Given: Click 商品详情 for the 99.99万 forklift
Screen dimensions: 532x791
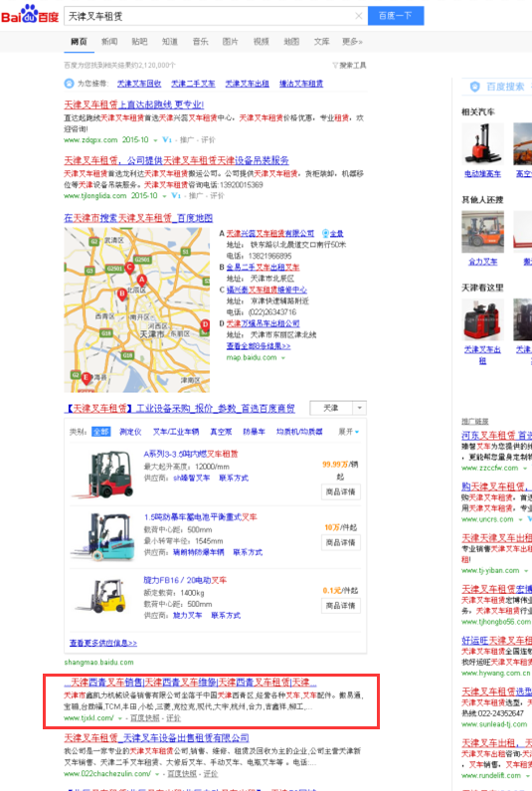Looking at the screenshot, I should [341, 492].
